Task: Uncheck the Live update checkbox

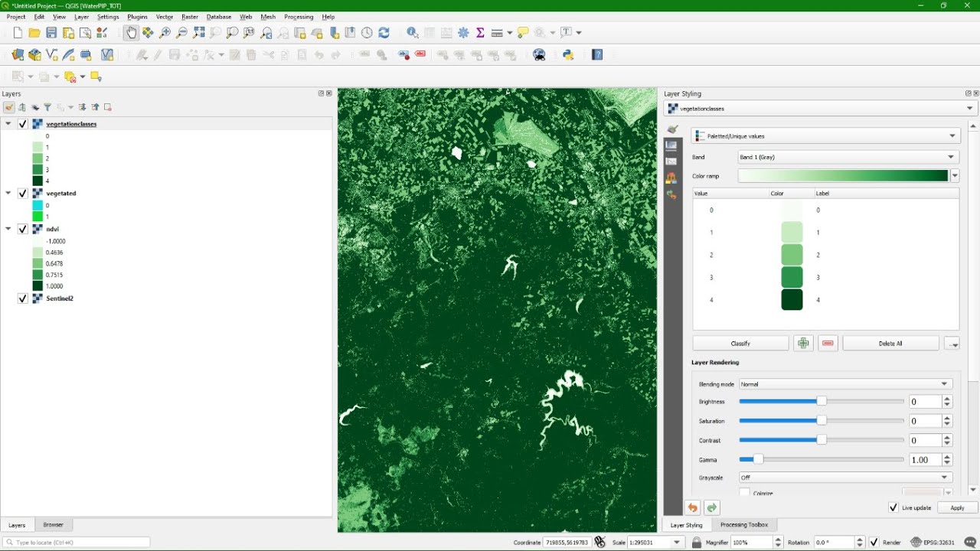Action: click(893, 507)
